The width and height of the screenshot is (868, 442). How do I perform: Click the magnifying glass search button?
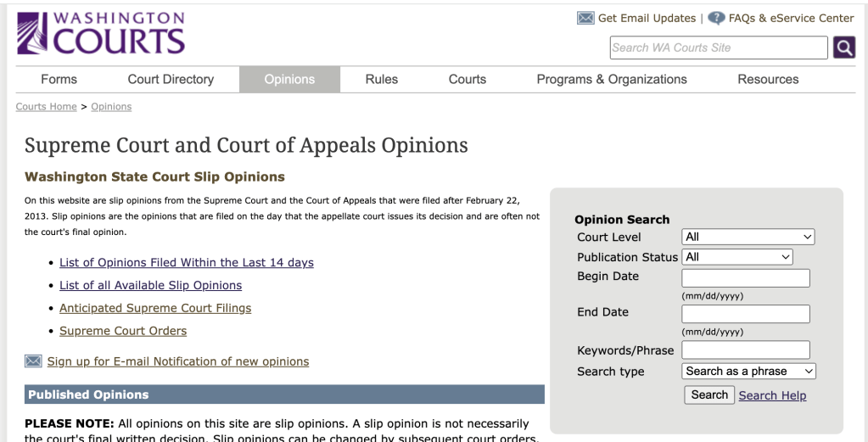pyautogui.click(x=843, y=48)
